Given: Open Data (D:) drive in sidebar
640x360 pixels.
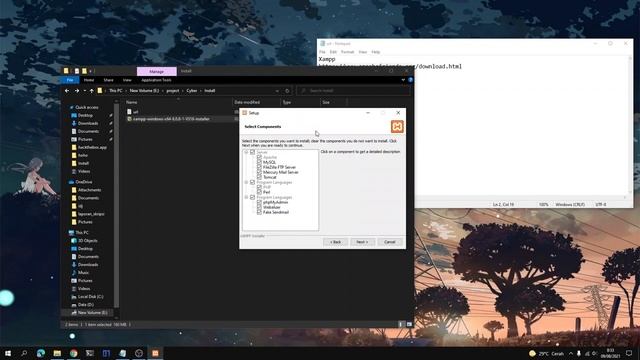Looking at the screenshot, I should click(86, 304).
